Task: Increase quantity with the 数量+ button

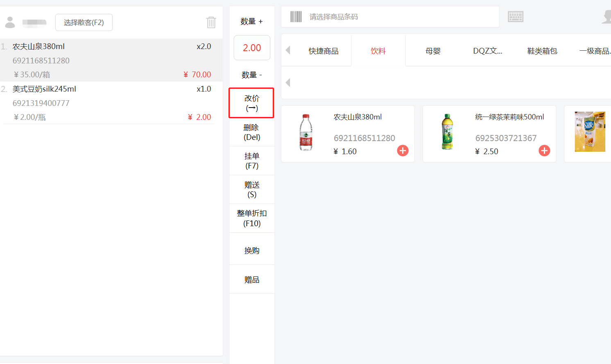Action: click(251, 20)
